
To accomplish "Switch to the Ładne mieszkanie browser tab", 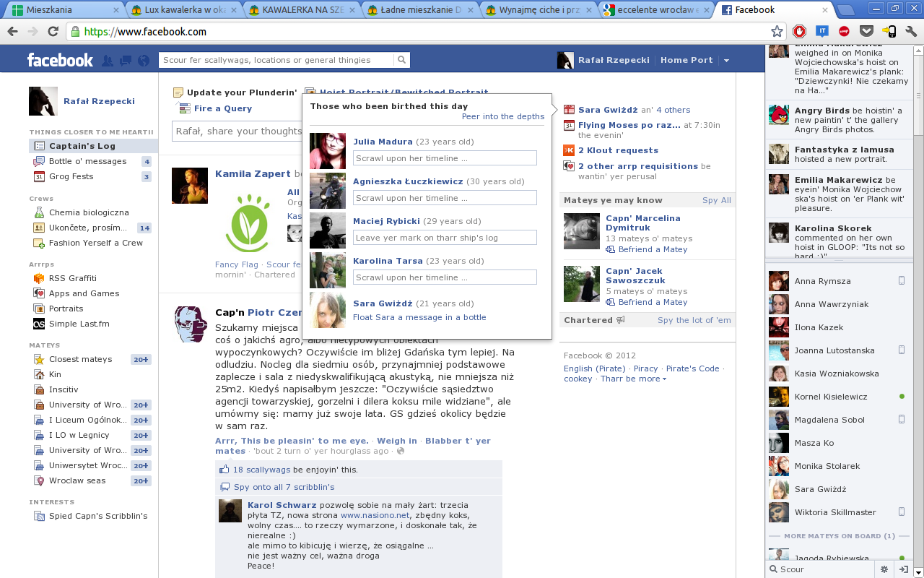I will tap(419, 10).
